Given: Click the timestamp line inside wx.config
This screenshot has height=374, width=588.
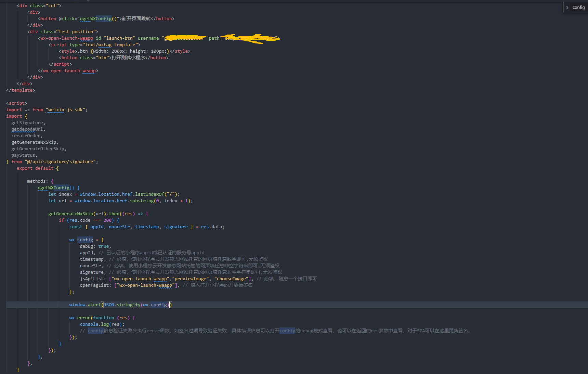Looking at the screenshot, I should (x=174, y=259).
